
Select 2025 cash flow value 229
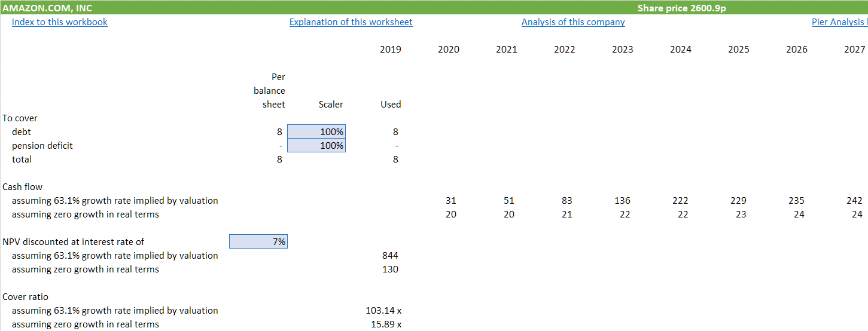[x=738, y=200]
